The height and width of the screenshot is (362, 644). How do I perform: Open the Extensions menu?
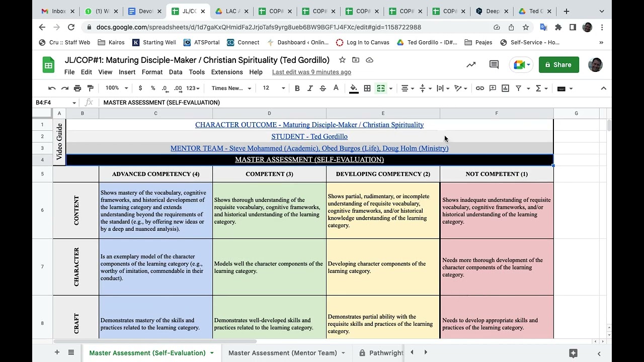(x=227, y=72)
